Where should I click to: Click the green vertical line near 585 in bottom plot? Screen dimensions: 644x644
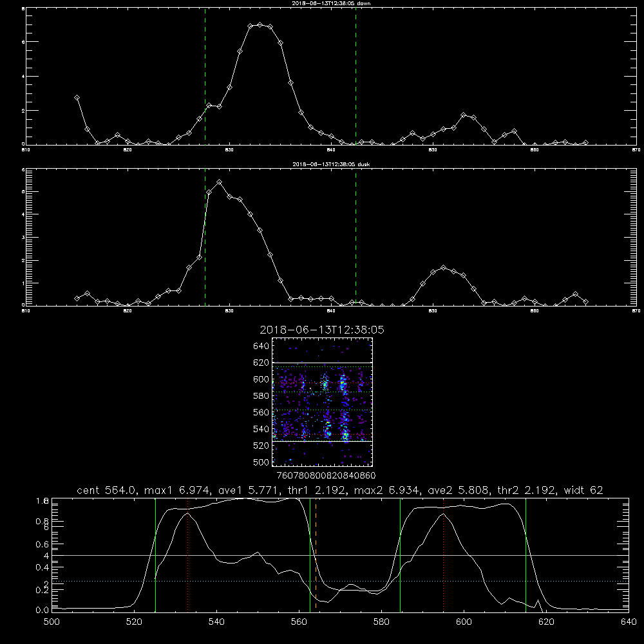400,555
